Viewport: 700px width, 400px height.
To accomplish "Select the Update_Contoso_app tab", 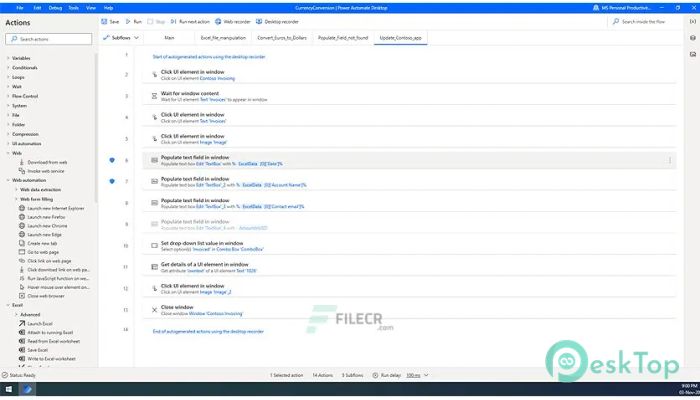I will [400, 38].
